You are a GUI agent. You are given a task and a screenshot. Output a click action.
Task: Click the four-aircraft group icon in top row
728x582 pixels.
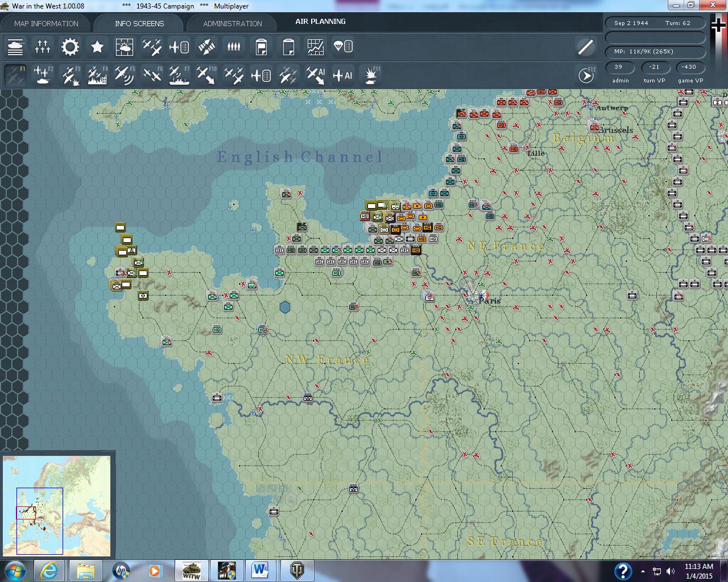tap(152, 47)
